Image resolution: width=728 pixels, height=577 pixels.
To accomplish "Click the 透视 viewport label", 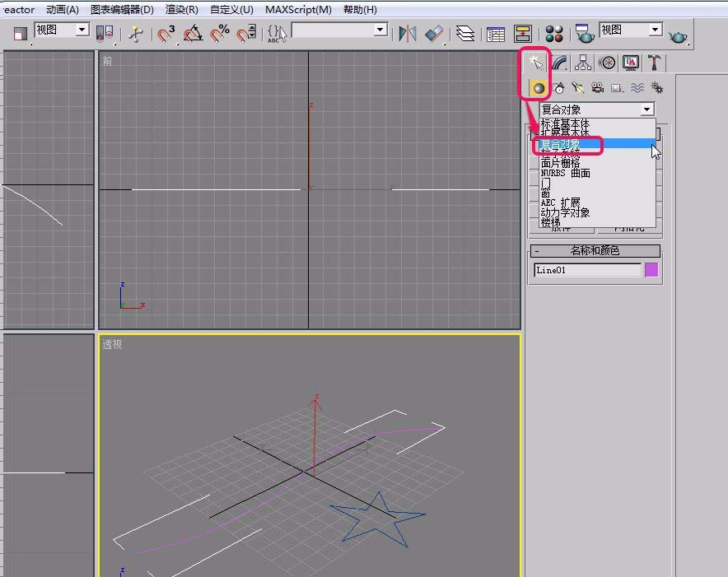I will point(112,344).
